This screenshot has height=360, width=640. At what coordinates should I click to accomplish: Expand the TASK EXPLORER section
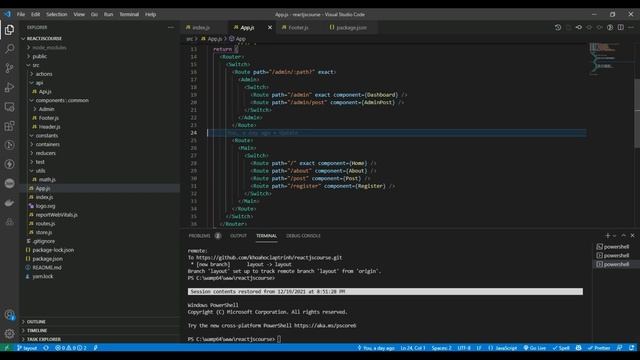coord(100,339)
